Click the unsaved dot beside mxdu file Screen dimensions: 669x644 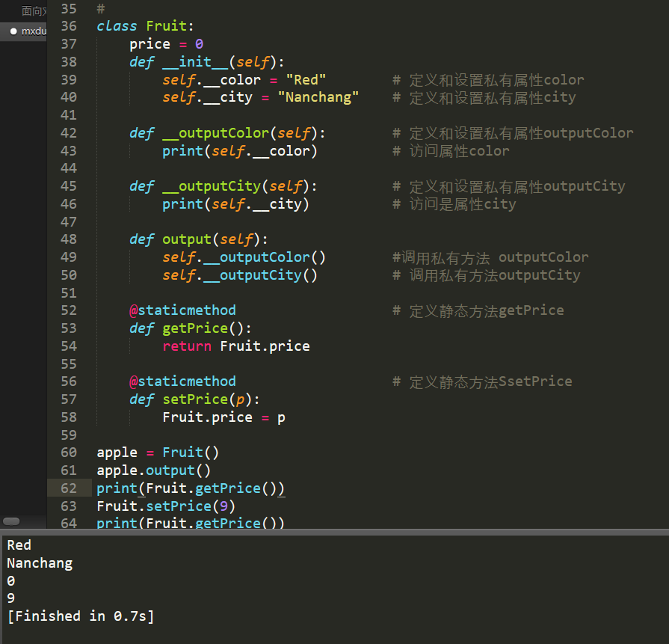(x=13, y=31)
